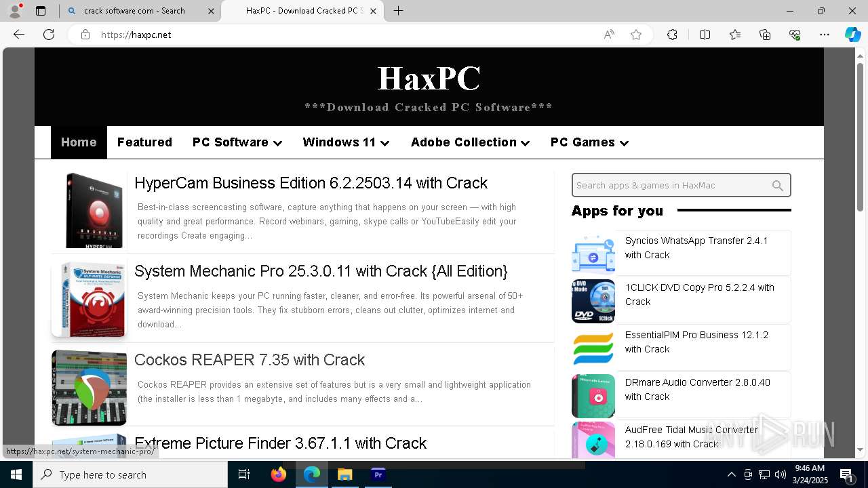Expand the Adobe Collection menu
The image size is (868, 488).
coord(470,142)
